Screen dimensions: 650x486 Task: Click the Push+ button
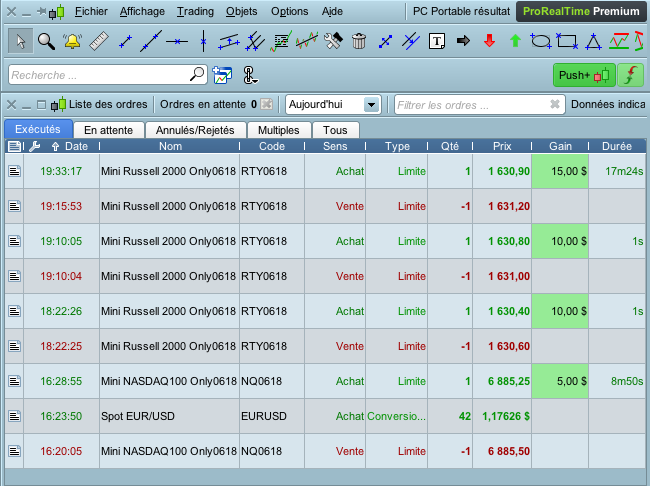(584, 75)
